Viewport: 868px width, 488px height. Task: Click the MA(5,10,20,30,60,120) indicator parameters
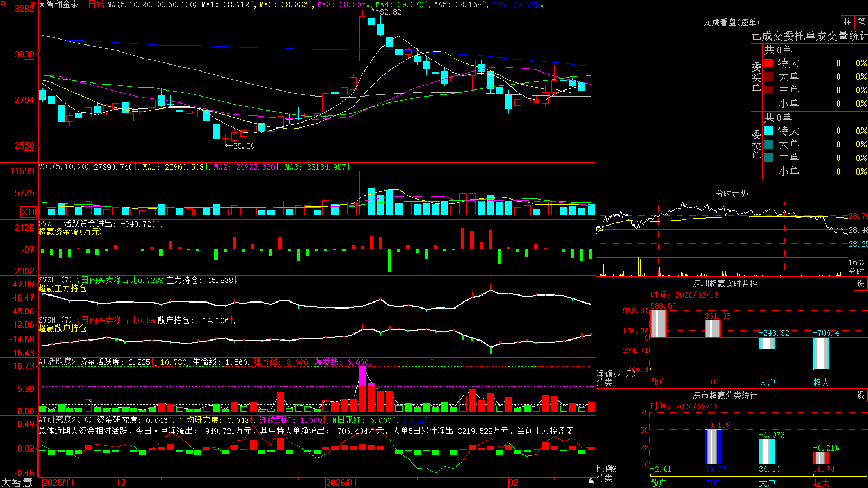pyautogui.click(x=152, y=4)
